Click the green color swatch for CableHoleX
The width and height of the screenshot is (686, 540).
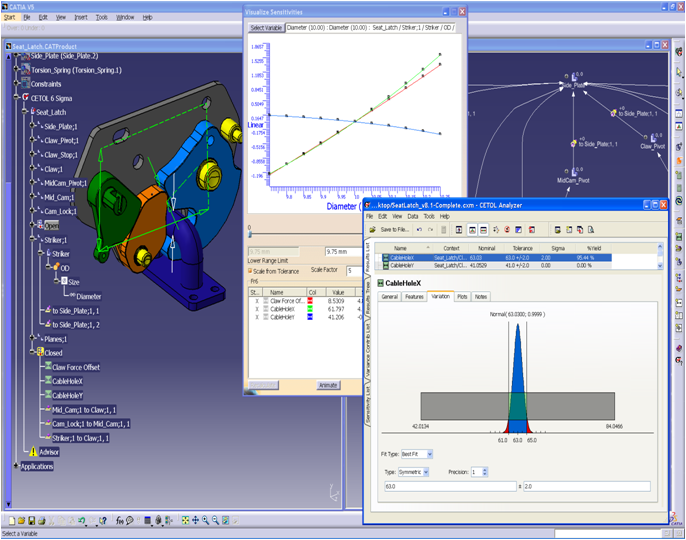click(310, 309)
